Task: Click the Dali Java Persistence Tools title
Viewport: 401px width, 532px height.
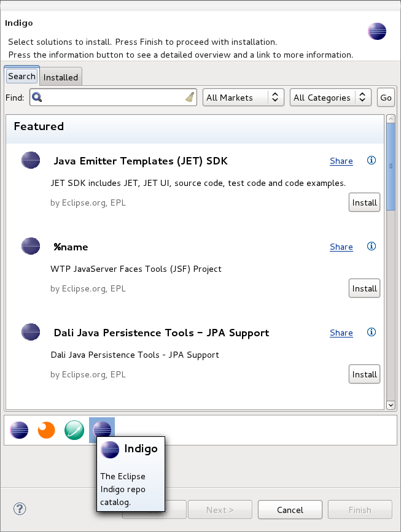Action: click(x=162, y=333)
